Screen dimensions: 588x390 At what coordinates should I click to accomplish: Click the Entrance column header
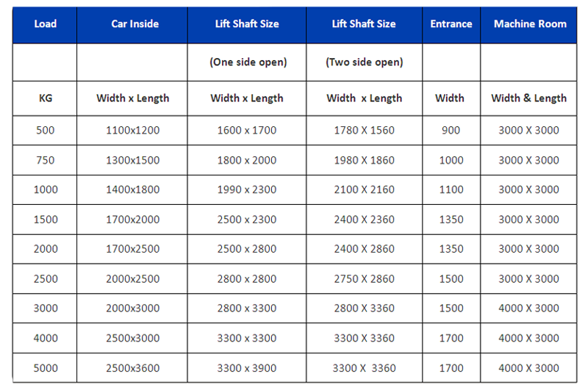[451, 24]
